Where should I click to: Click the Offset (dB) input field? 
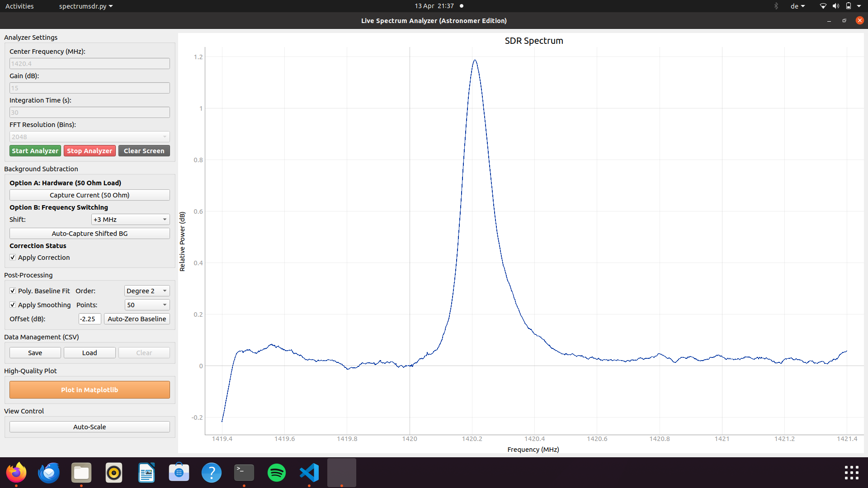tap(90, 319)
